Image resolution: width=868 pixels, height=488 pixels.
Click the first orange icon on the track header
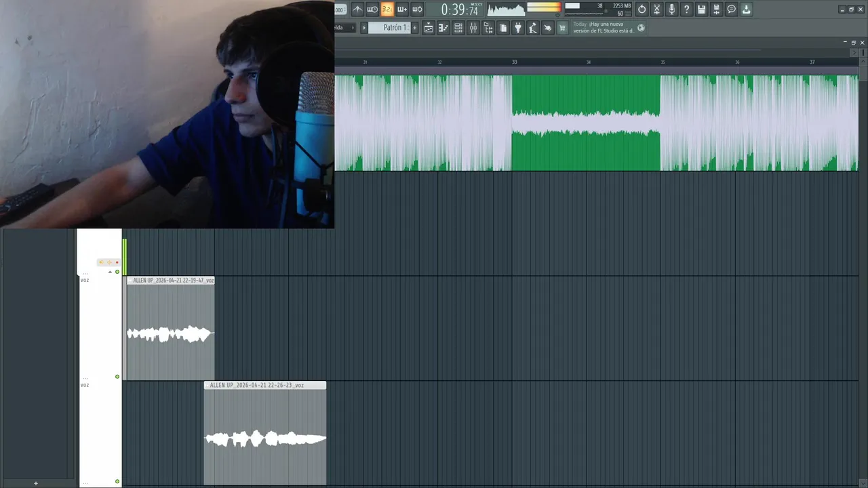point(102,262)
